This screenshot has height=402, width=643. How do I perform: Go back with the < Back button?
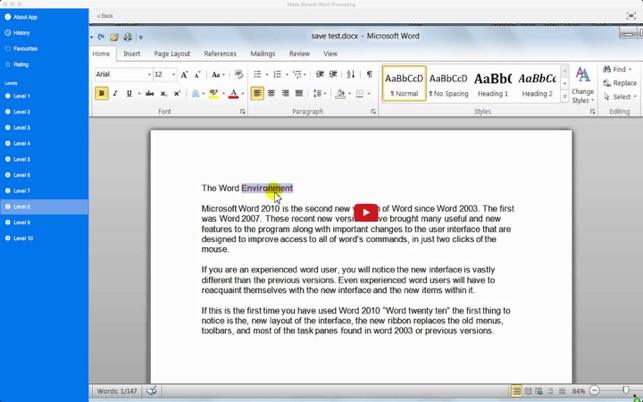tap(105, 16)
